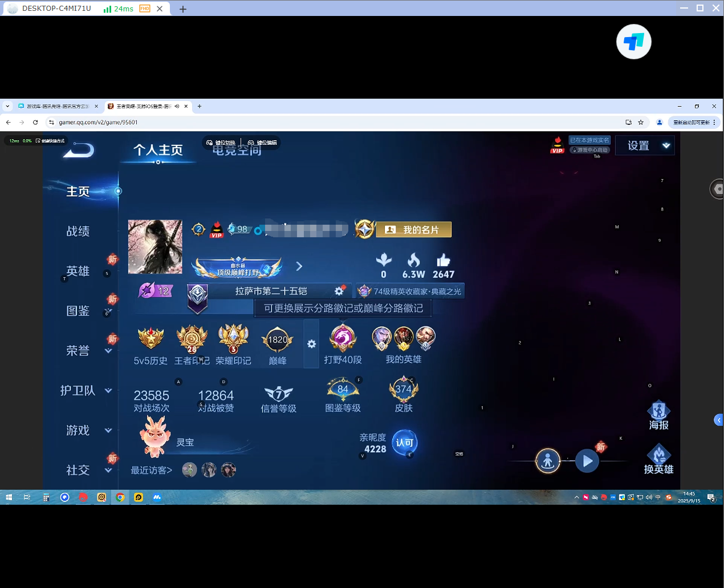Open the 我的英雄 hero icons
Screen dimensions: 724x588
pyautogui.click(x=404, y=344)
